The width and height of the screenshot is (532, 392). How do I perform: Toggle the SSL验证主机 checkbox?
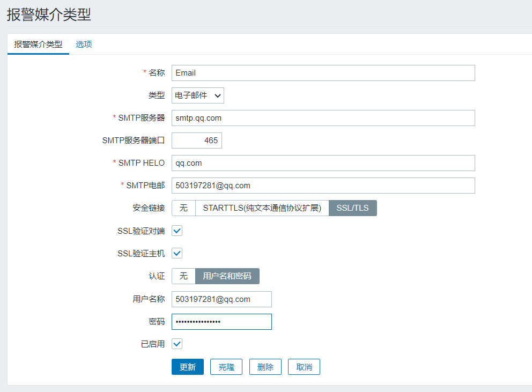pos(177,253)
